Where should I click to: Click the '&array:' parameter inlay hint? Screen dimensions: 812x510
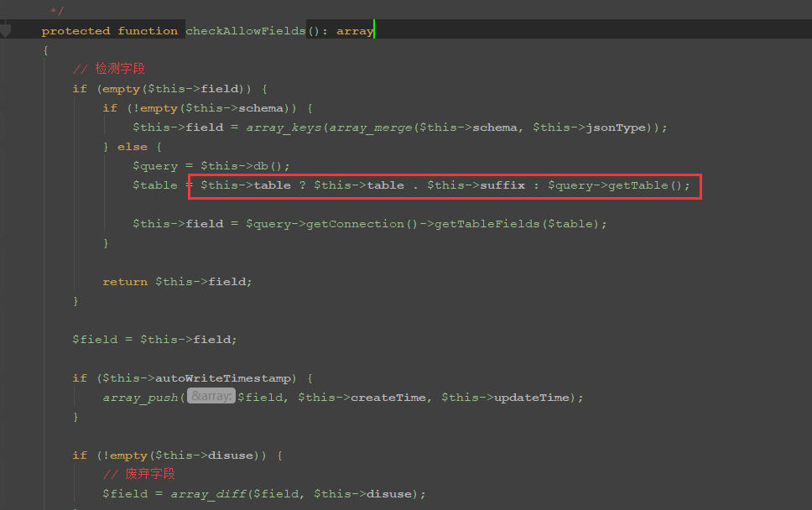pyautogui.click(x=211, y=396)
